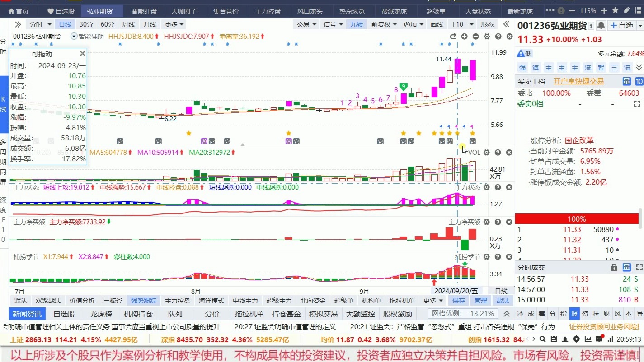Switch chart to 60分 period
Image resolution: width=644 pixels, height=362 pixels.
coord(108,24)
